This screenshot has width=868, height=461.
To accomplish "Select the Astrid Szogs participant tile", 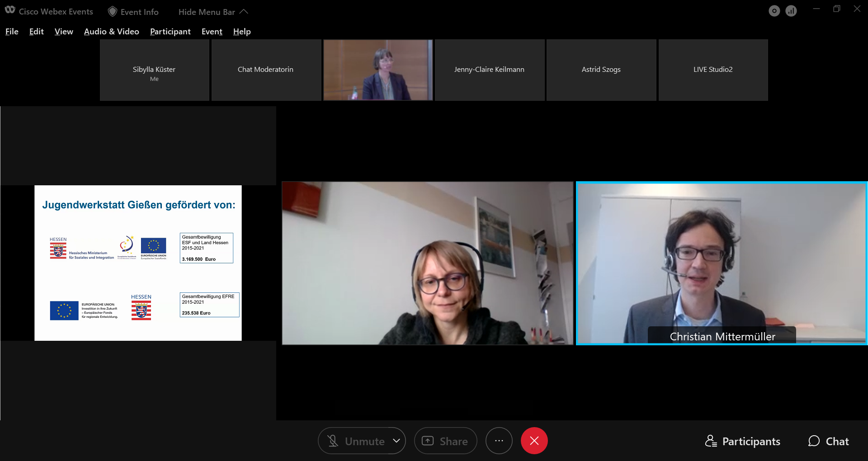I will pyautogui.click(x=601, y=70).
